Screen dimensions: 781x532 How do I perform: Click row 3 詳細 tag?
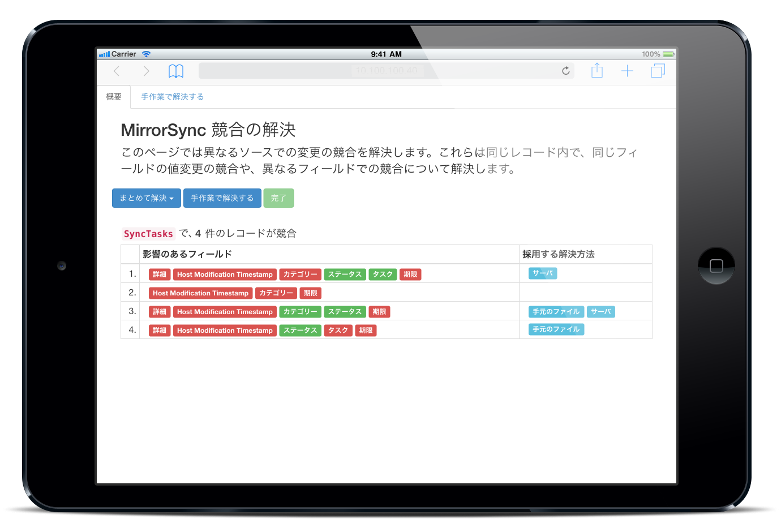160,312
